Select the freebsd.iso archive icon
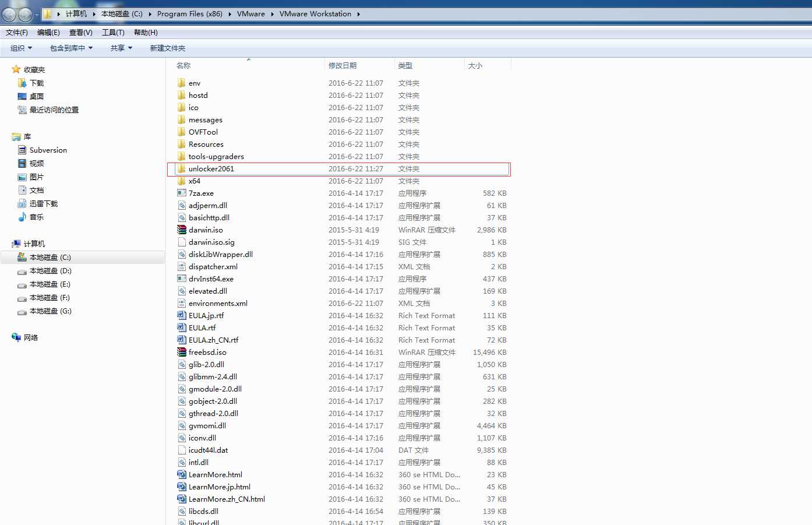812x525 pixels. point(182,352)
